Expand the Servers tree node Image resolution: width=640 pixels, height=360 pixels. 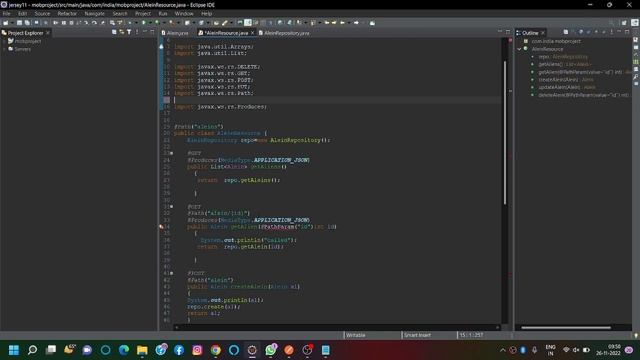(4, 49)
